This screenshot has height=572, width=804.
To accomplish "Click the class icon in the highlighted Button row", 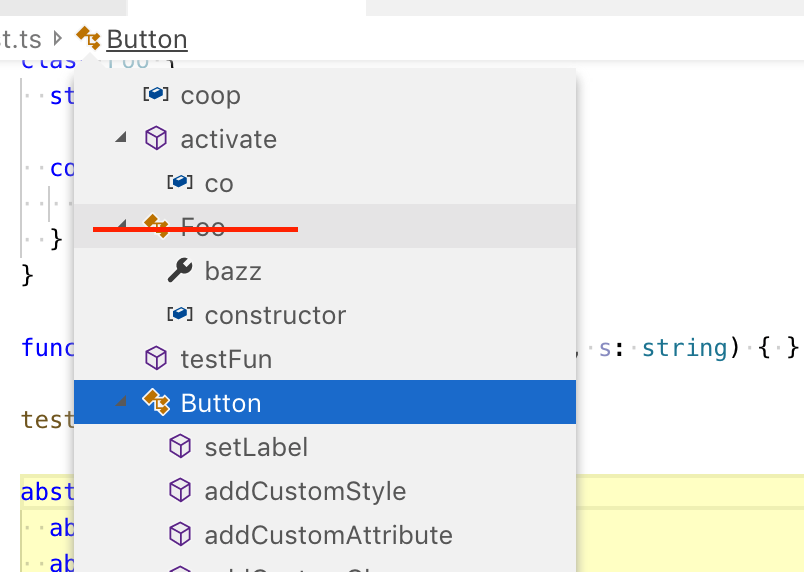I will [156, 402].
